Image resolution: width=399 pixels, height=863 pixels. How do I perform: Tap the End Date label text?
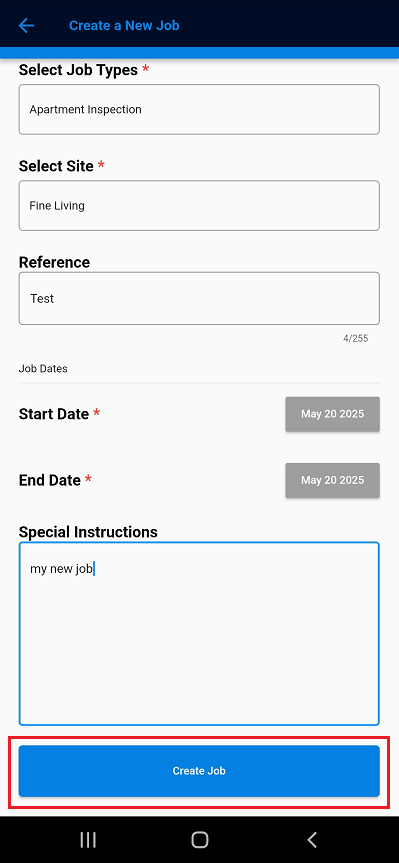[x=50, y=480]
